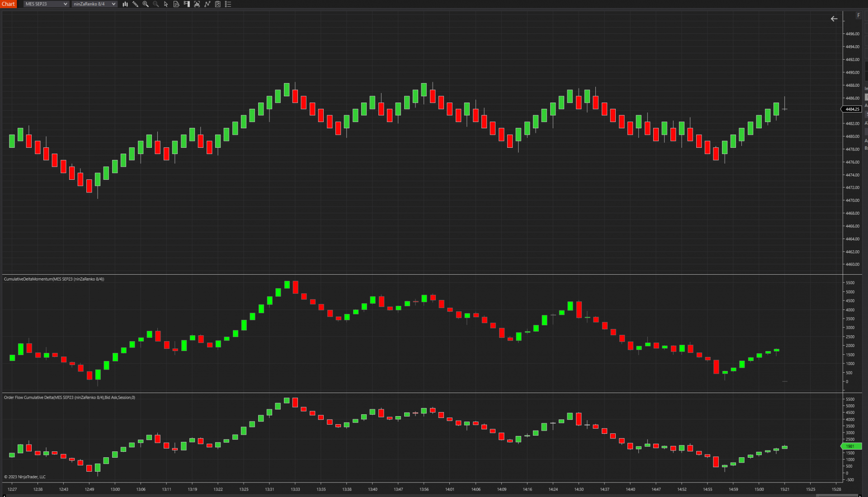
Task: Open the bar type chart style icon
Action: point(125,4)
